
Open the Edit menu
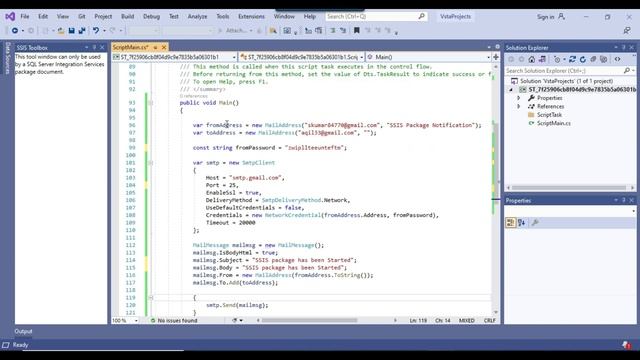(x=43, y=16)
